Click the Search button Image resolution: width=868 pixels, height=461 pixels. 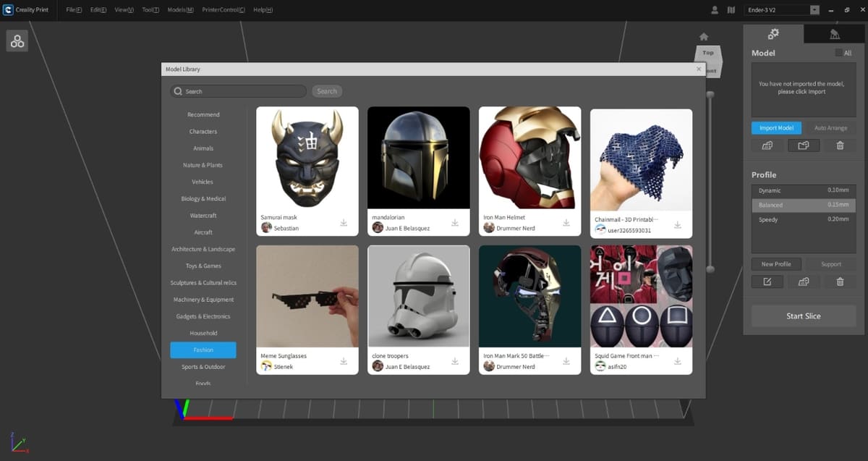tap(327, 91)
